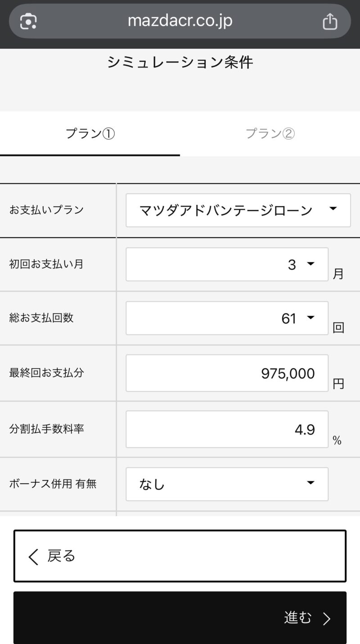
Task: Edit the 最終回お支払分 field with 975,000
Action: 227,373
